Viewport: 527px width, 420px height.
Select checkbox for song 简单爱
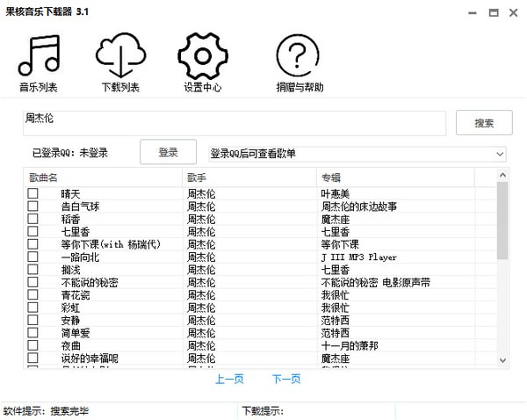click(32, 333)
